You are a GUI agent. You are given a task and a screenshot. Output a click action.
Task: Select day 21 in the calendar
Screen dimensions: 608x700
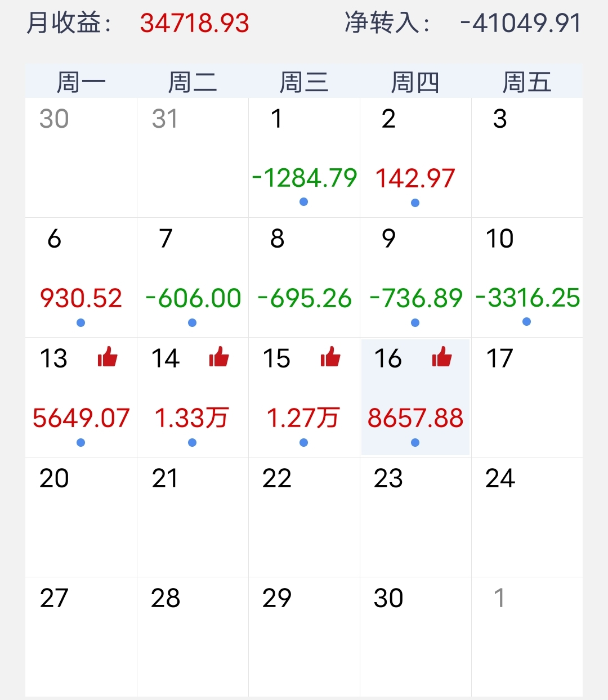193,517
